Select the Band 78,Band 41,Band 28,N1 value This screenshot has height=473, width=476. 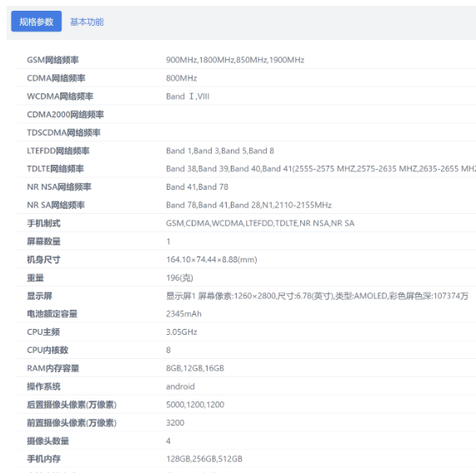(x=249, y=205)
